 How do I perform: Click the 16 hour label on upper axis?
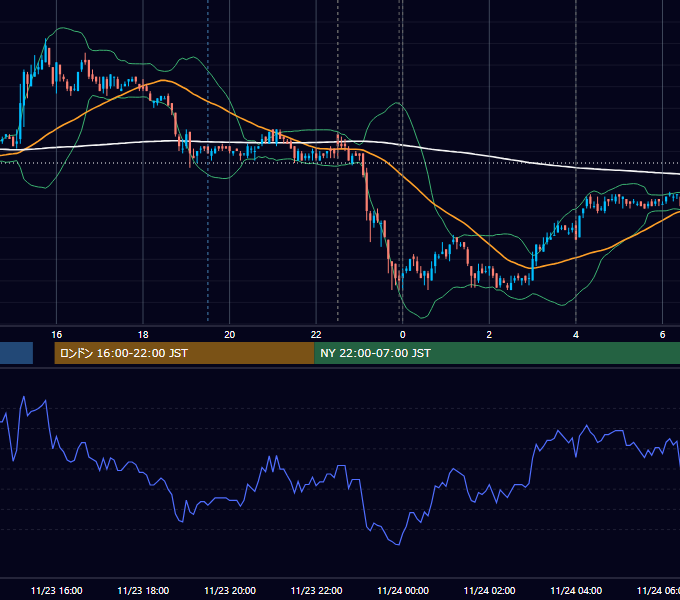[56, 335]
